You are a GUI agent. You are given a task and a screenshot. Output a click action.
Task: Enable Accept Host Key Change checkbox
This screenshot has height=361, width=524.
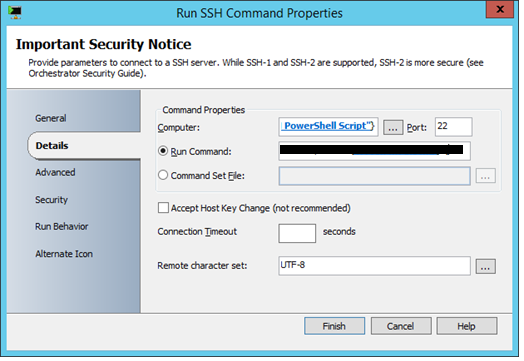coord(163,208)
